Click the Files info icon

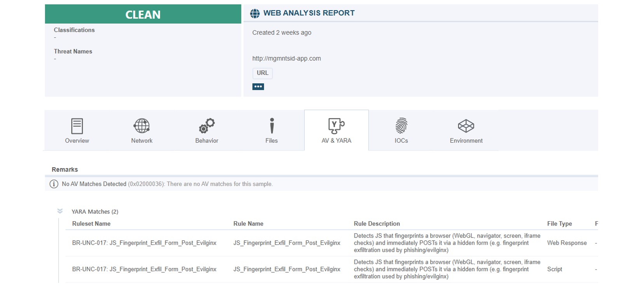coord(272,126)
